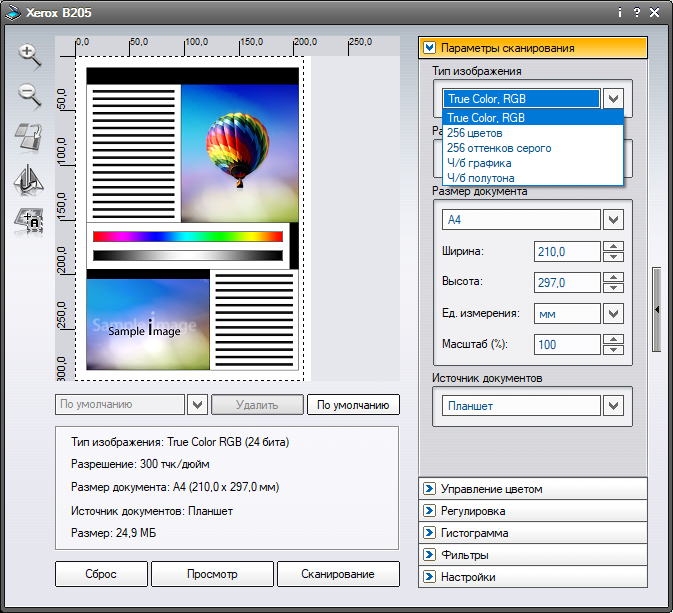Click the rotate image icon

tap(28, 137)
